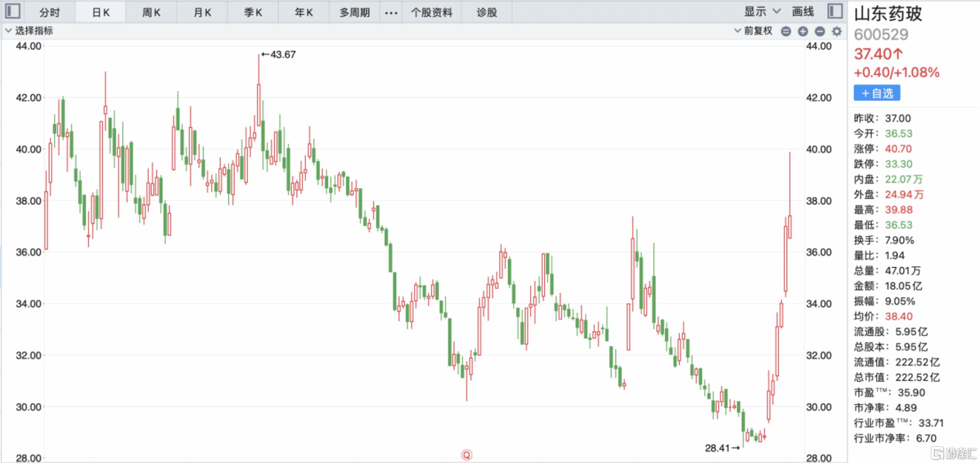Select the zoom-in magnifier icon above the chart
980x463 pixels.
tap(803, 31)
